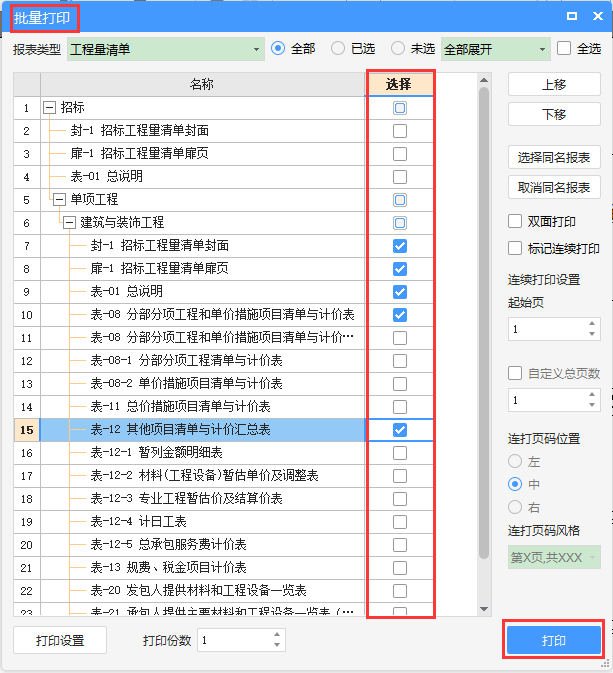The width and height of the screenshot is (613, 673).
Task: Increase 打印份数 with up arrow
Action: 277,635
